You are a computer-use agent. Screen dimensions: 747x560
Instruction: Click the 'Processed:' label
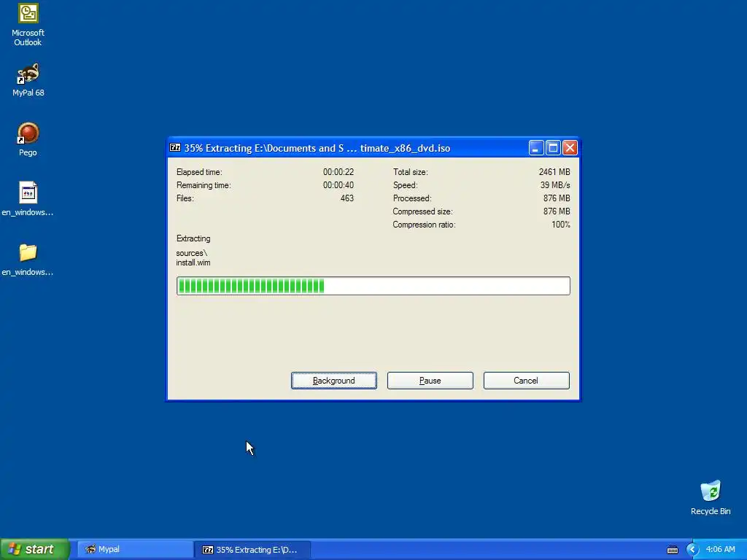point(412,198)
